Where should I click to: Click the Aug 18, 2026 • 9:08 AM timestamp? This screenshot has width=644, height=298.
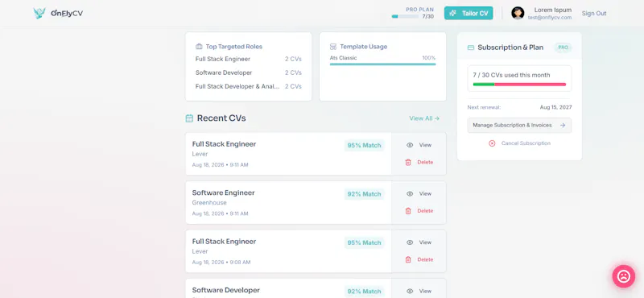pos(221,263)
